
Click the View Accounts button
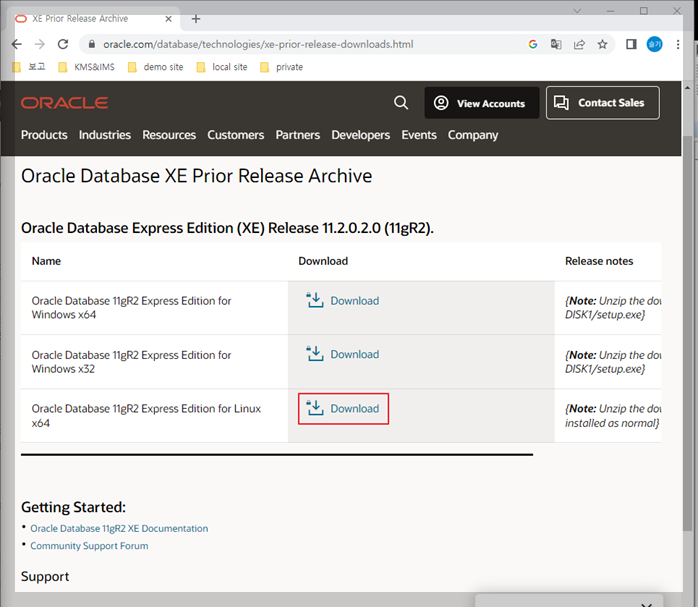coord(482,103)
